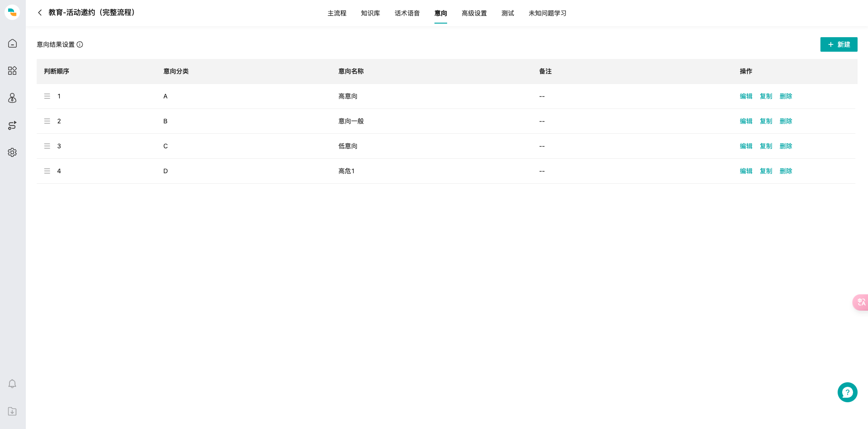
Task: Open the home icon in sidebar
Action: pyautogui.click(x=12, y=44)
